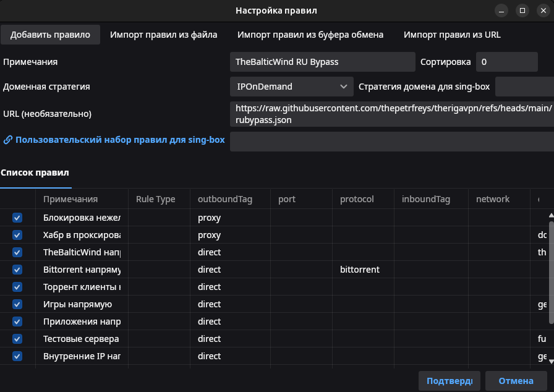Screen dimensions: 554x392
Task: Toggle checkbox for Хабр в проксирование rule
Action: (17, 235)
